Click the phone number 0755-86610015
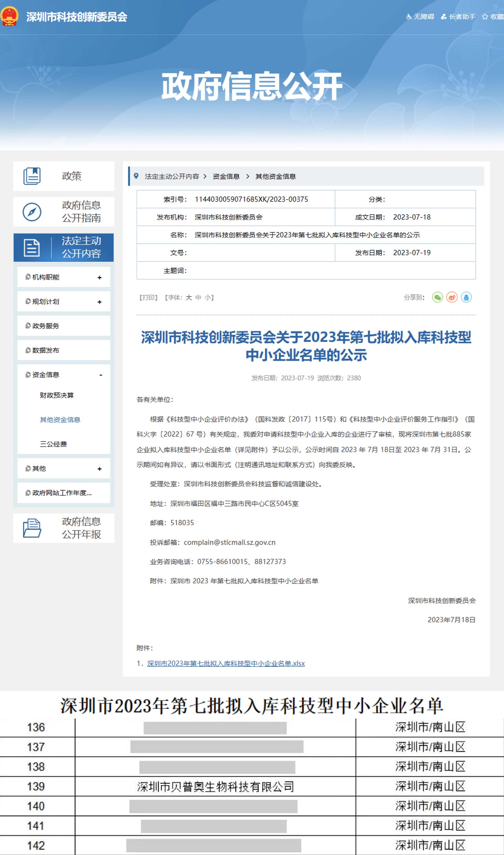 (x=223, y=561)
